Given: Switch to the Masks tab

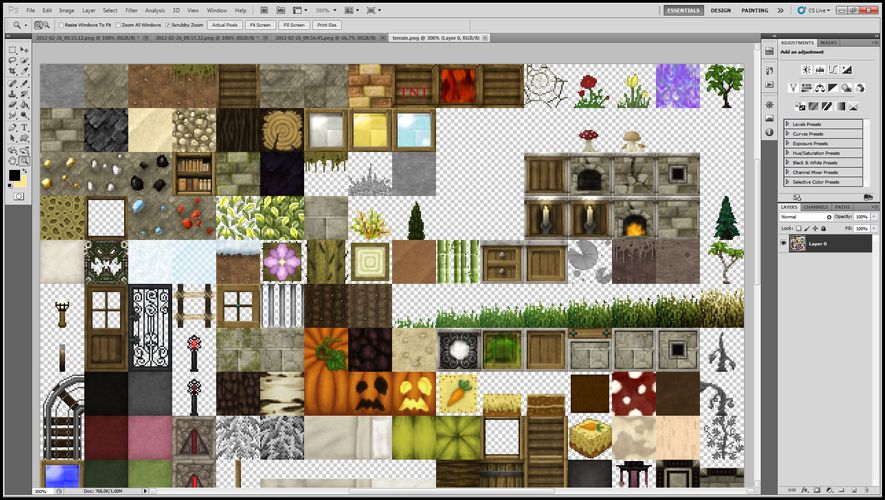Looking at the screenshot, I should point(829,42).
